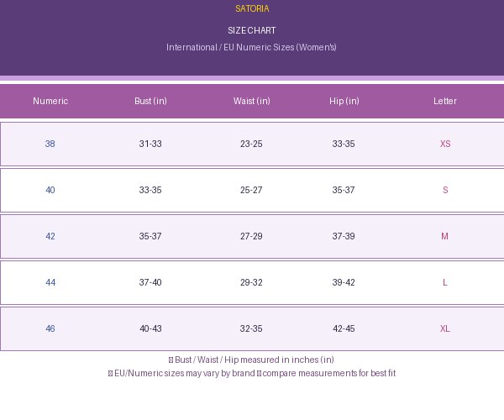Image resolution: width=504 pixels, height=420 pixels.
Task: Click hip measurement 42-45
Action: 344,328
